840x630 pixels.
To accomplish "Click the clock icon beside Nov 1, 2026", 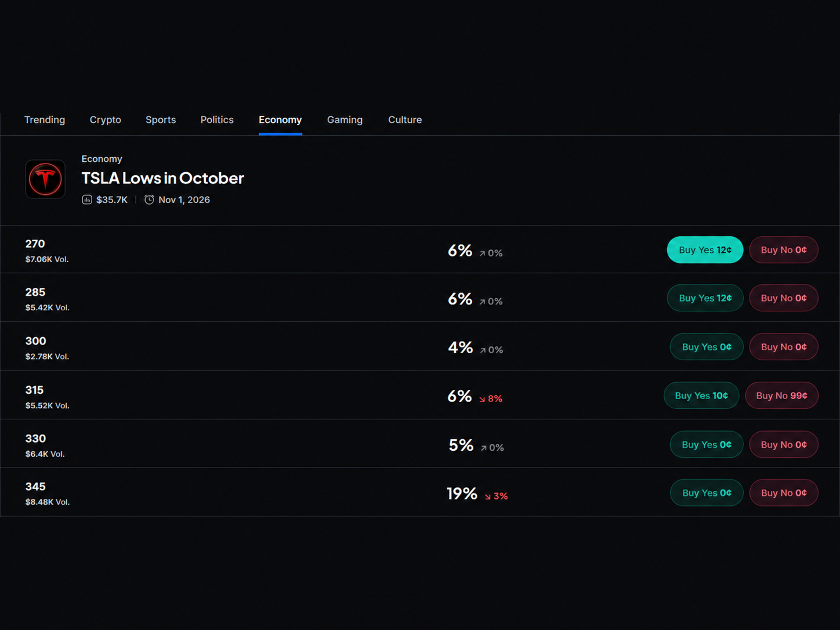I will (x=149, y=200).
